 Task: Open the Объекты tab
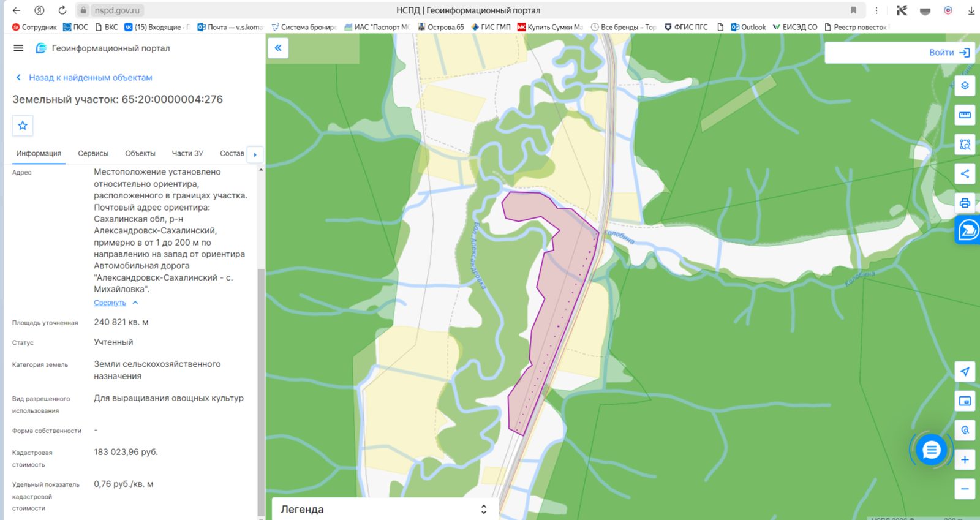coord(140,153)
